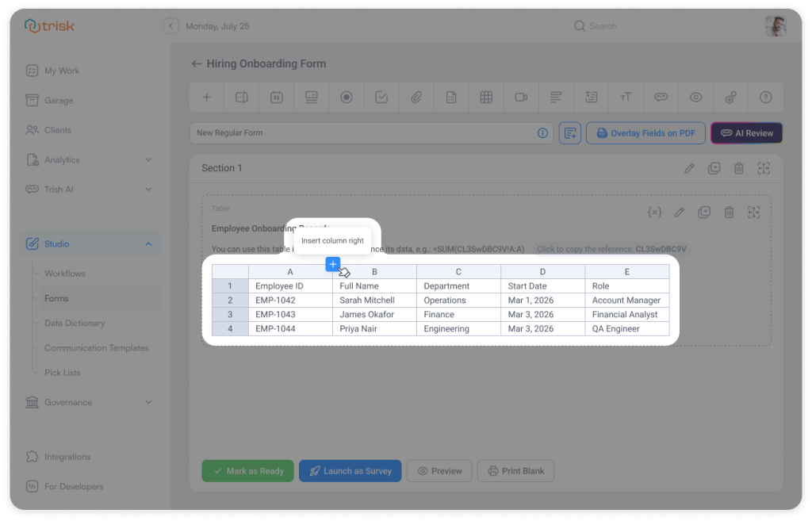Click the Mark as Ready button
This screenshot has height=521, width=812.
pyautogui.click(x=247, y=470)
